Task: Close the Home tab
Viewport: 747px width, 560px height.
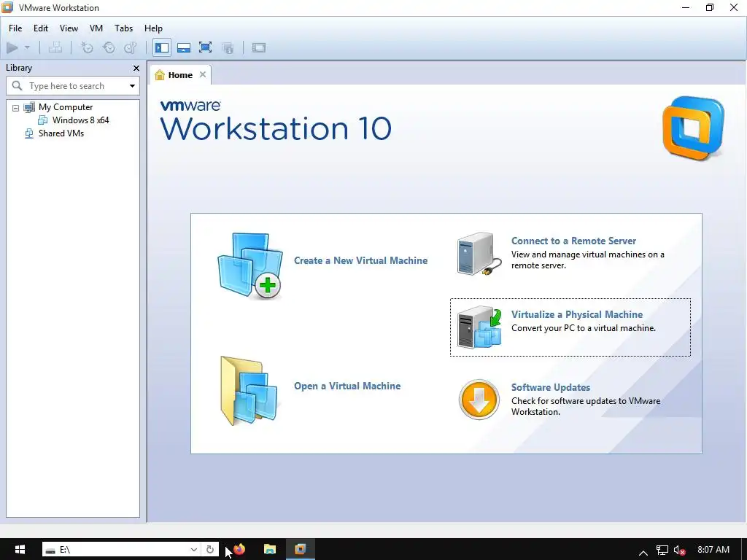Action: click(x=203, y=74)
